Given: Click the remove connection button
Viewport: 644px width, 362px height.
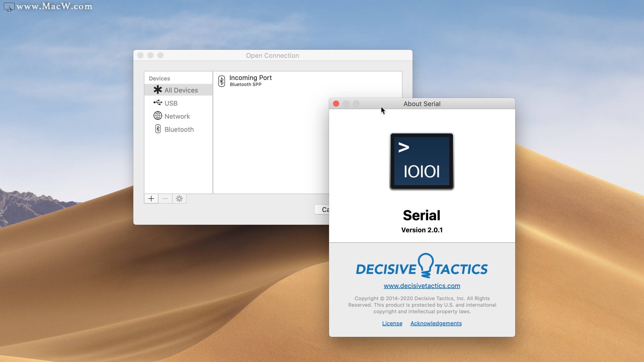Looking at the screenshot, I should (x=166, y=198).
